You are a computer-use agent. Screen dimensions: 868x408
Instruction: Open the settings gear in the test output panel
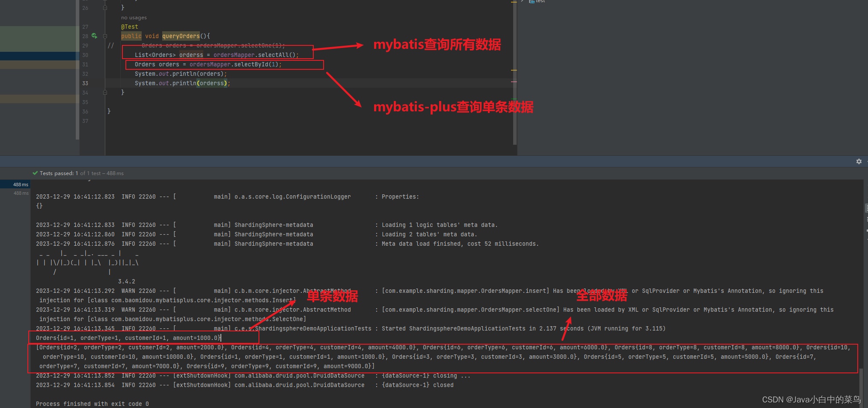(x=859, y=161)
